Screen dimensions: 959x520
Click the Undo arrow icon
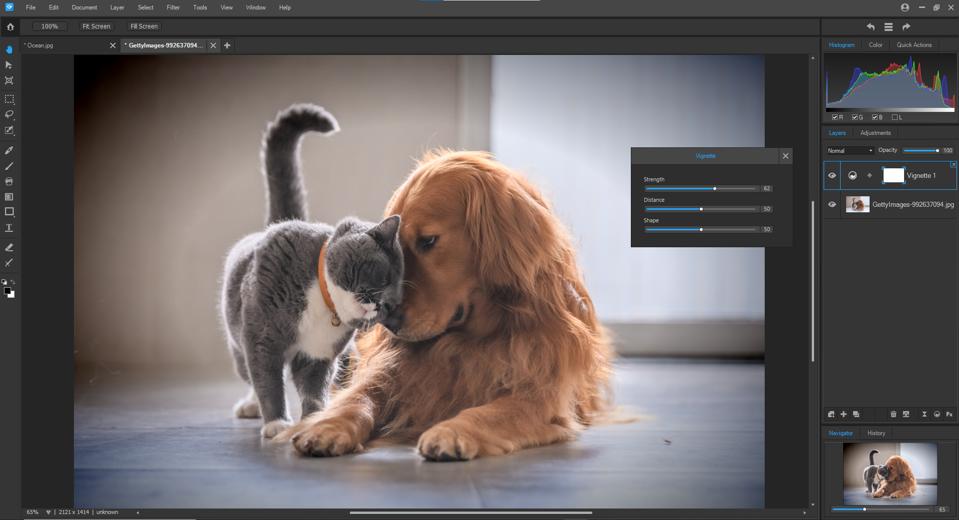point(870,27)
